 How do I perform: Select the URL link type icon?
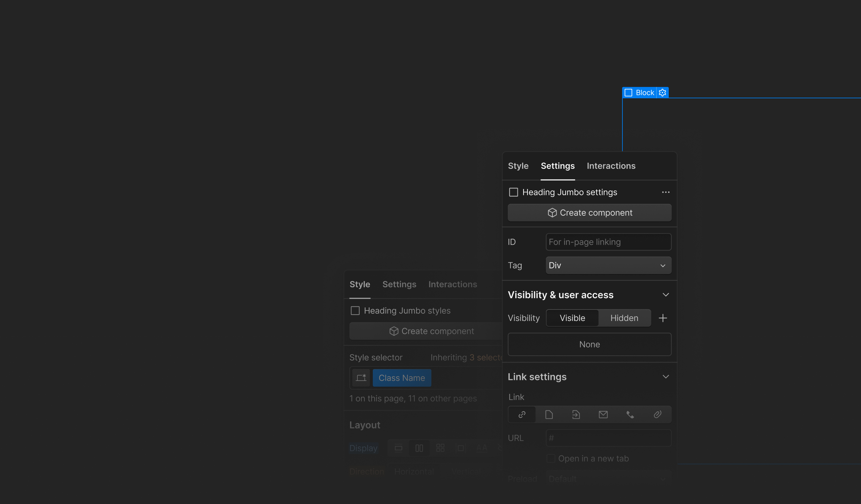[522, 415]
